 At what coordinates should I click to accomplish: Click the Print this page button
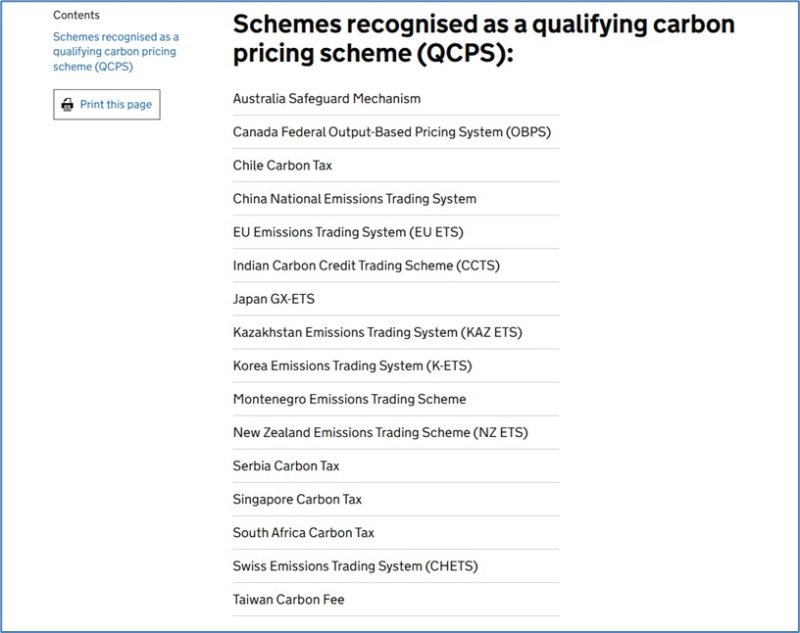click(x=107, y=105)
